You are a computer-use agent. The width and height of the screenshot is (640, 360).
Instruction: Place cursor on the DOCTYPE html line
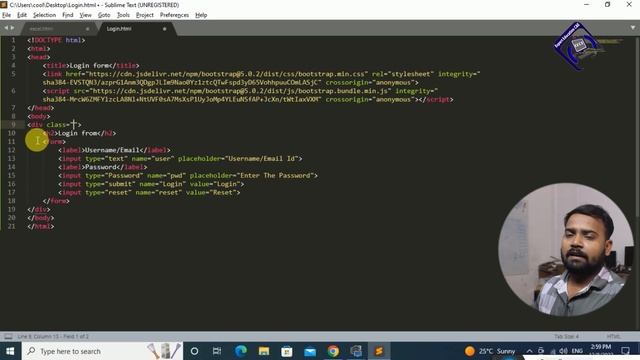56,40
